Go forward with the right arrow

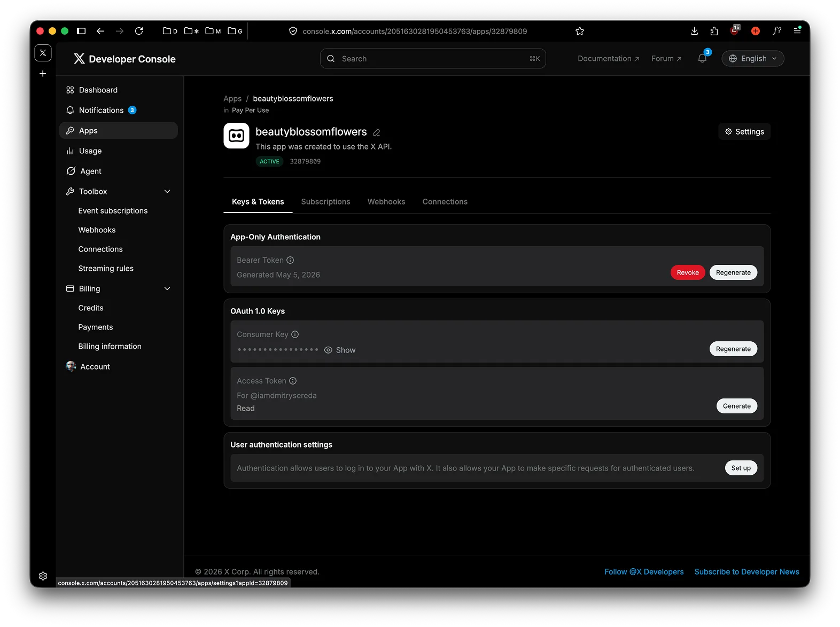120,31
